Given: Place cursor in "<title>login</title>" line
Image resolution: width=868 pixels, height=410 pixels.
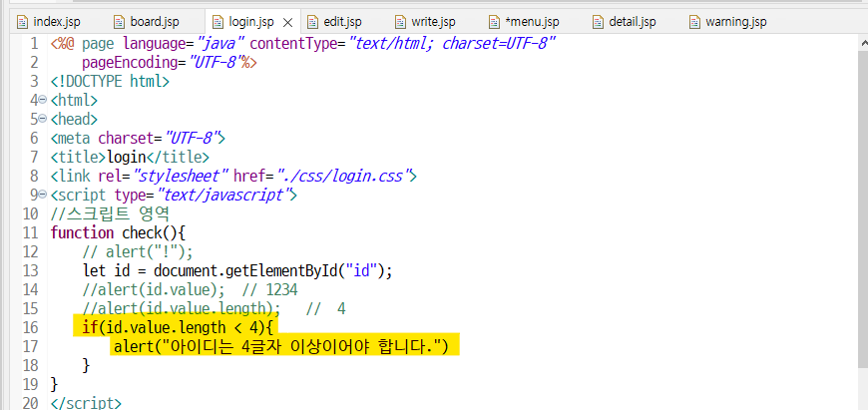Looking at the screenshot, I should pyautogui.click(x=130, y=158).
